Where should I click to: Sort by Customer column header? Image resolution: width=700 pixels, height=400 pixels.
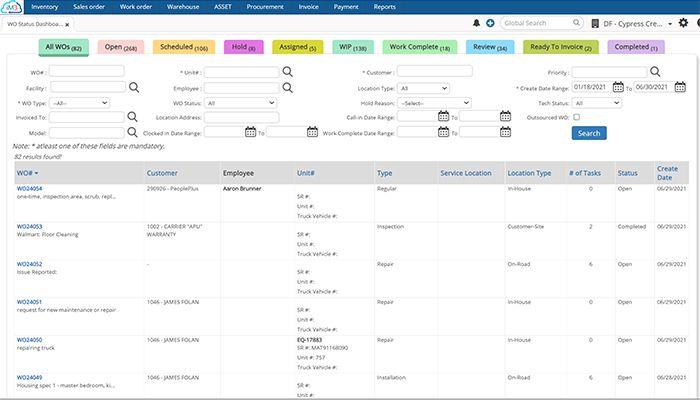pos(162,173)
